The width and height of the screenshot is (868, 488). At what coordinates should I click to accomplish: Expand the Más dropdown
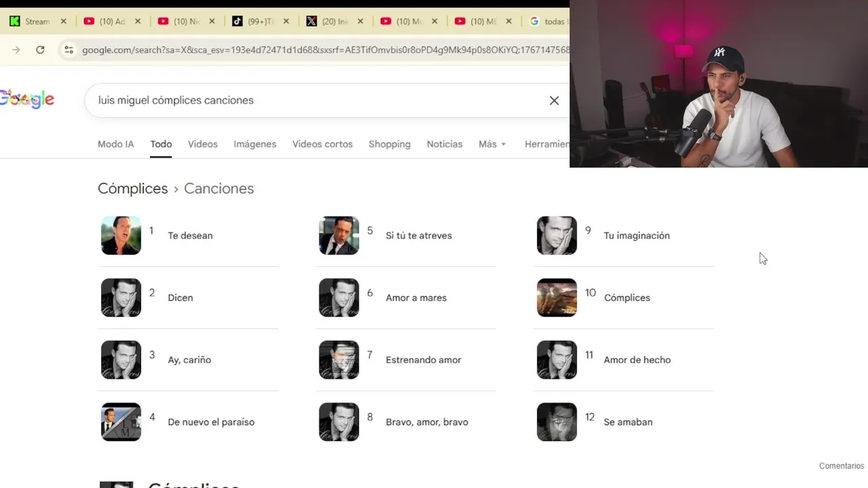(x=492, y=144)
